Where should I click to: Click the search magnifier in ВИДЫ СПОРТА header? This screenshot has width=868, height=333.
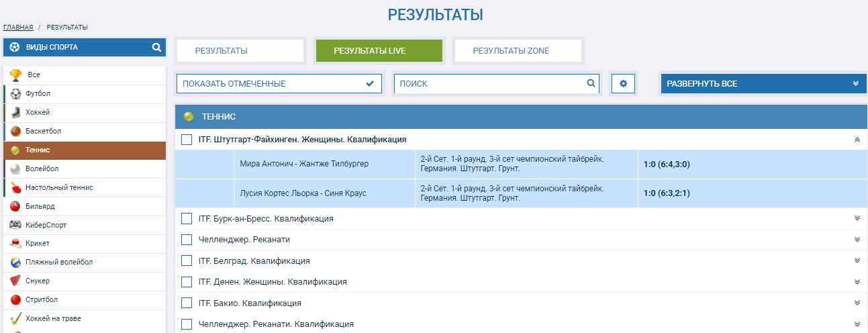(156, 48)
